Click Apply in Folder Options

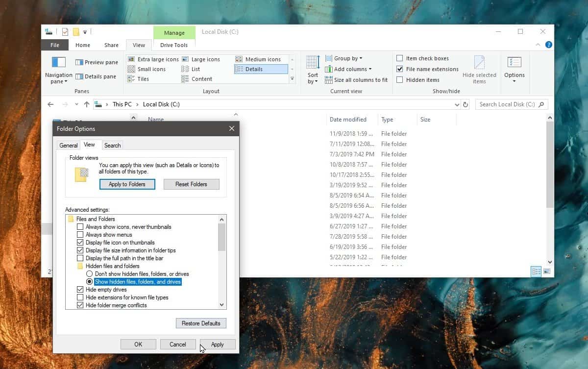point(218,344)
